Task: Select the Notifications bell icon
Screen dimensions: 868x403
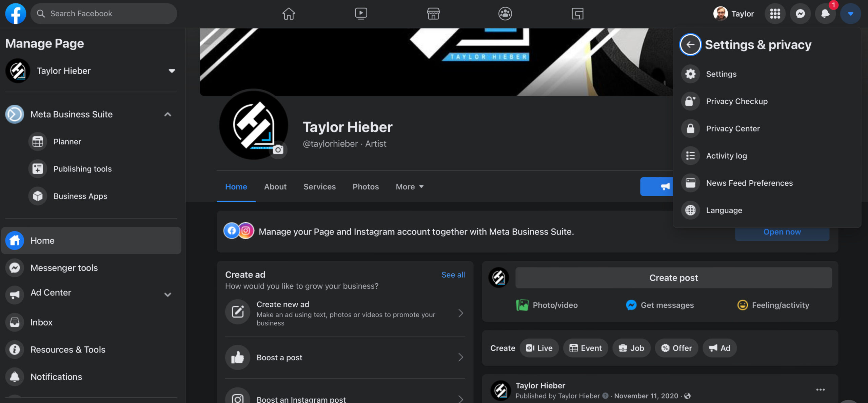Action: click(825, 13)
